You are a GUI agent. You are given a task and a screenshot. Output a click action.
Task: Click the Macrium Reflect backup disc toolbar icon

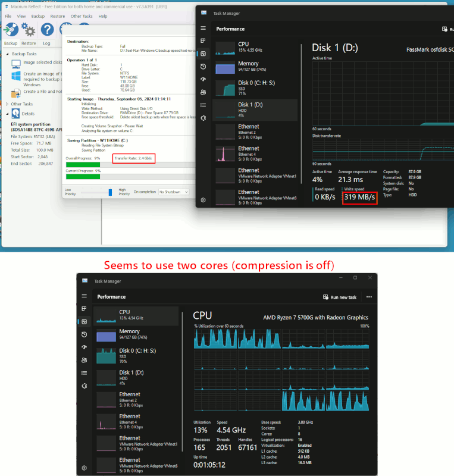tap(11, 29)
